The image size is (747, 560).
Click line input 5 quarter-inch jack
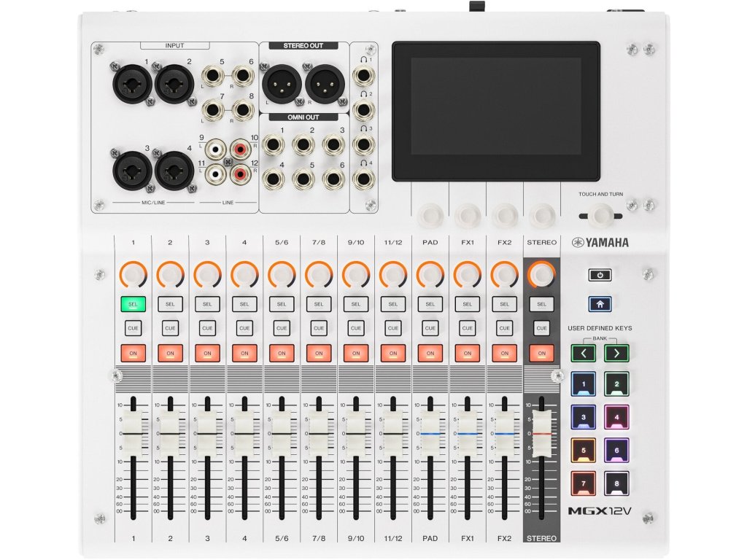pos(213,76)
